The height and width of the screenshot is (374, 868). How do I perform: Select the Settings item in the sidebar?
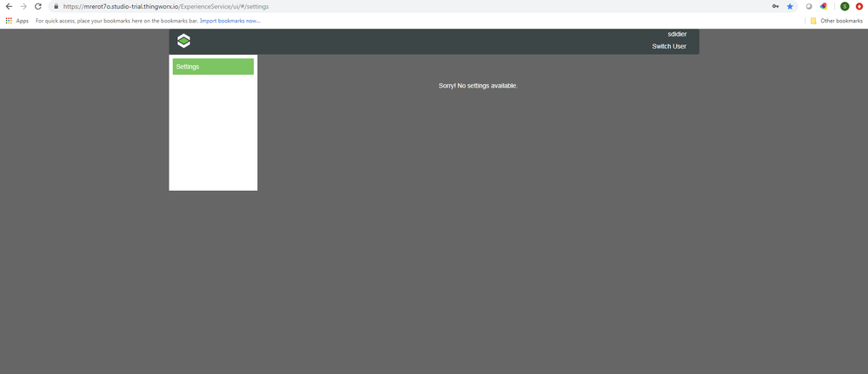[x=213, y=67]
